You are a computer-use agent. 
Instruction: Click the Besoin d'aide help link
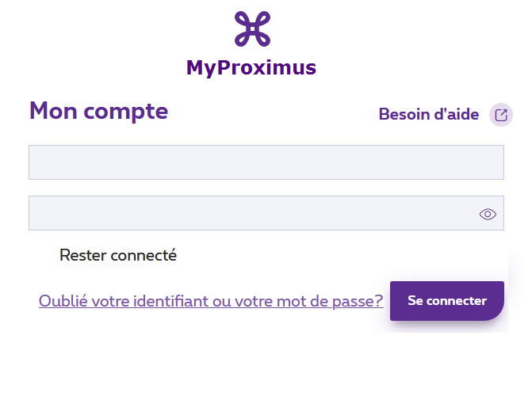click(x=428, y=114)
